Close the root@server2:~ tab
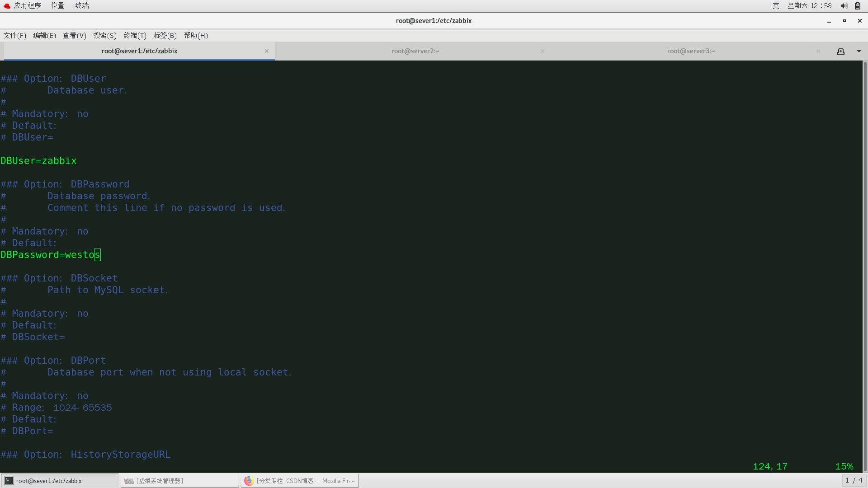Viewport: 868px width, 488px height. (x=542, y=51)
